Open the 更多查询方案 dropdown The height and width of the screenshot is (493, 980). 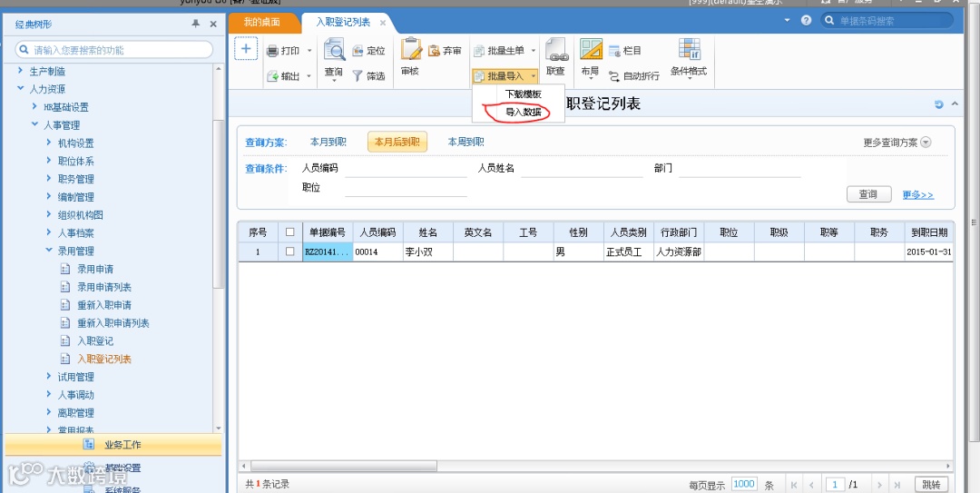point(926,142)
